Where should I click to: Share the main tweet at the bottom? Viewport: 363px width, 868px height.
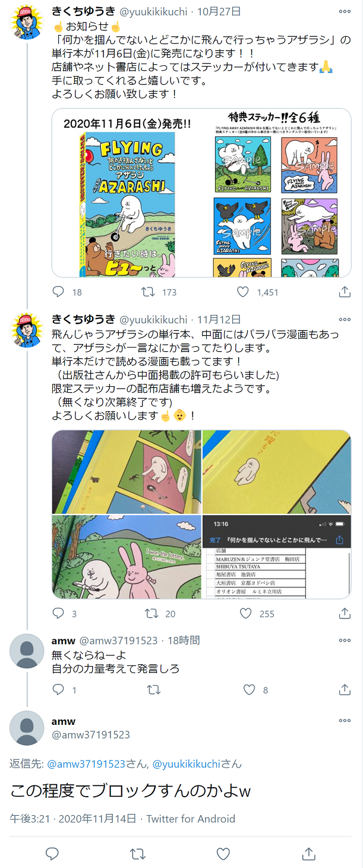[308, 854]
